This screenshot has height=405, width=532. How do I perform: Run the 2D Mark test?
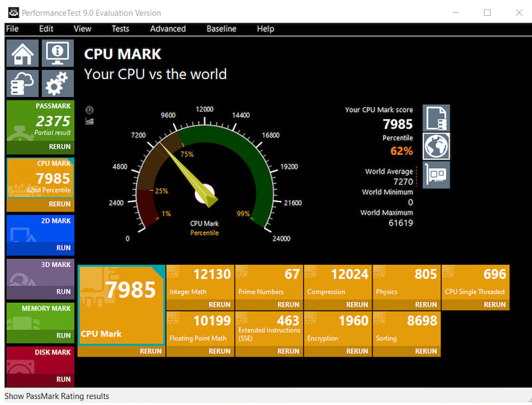point(41,248)
